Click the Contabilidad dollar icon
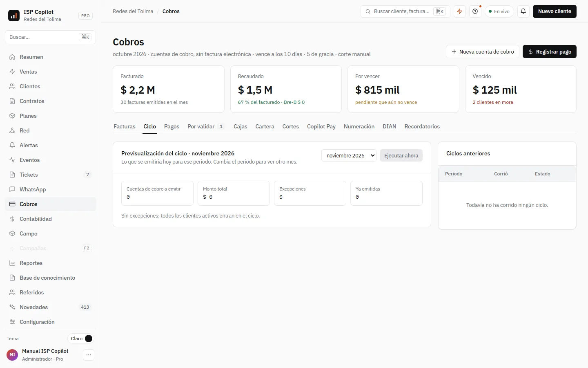 12,219
